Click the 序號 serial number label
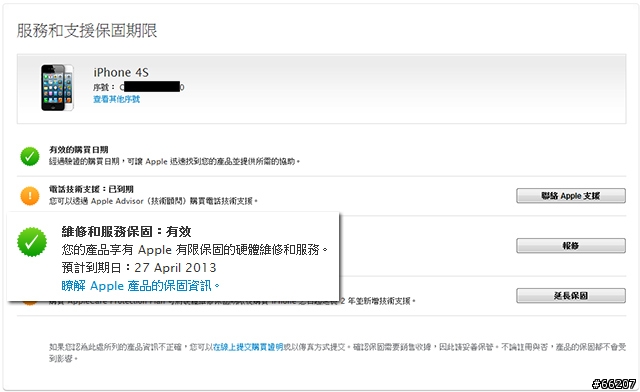 coord(104,87)
